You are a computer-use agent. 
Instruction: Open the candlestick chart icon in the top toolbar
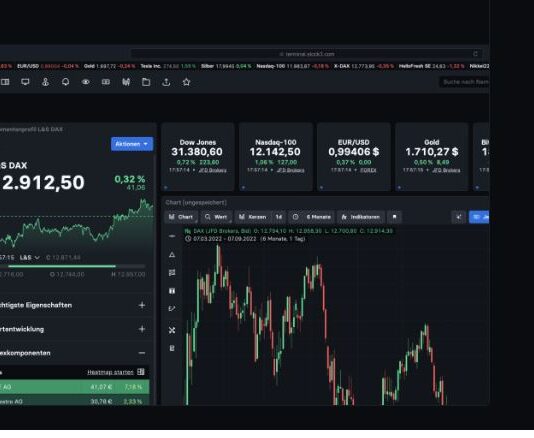click(x=126, y=82)
